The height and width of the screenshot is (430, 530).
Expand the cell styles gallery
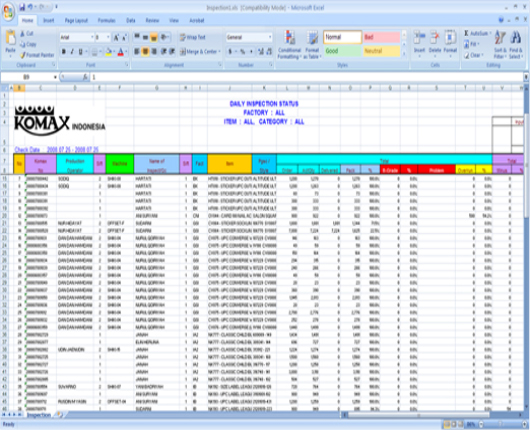(x=404, y=54)
